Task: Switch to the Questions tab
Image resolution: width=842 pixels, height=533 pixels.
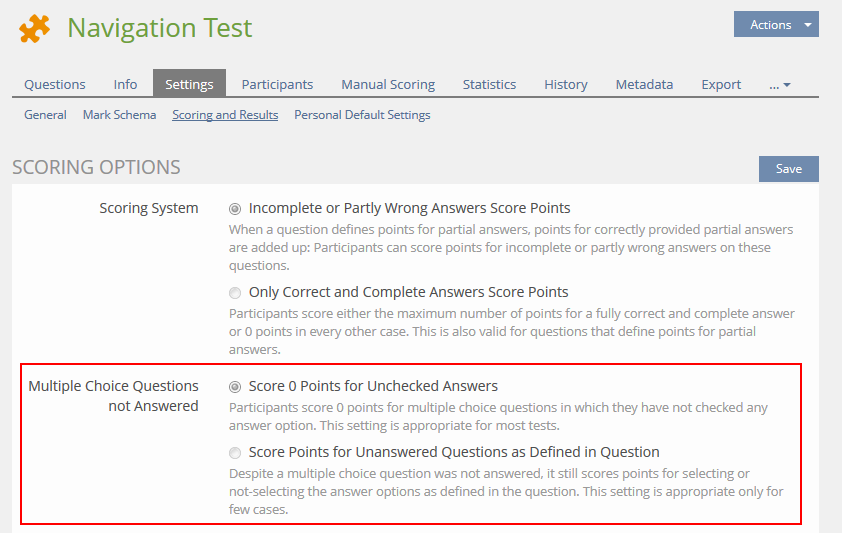Action: [55, 85]
